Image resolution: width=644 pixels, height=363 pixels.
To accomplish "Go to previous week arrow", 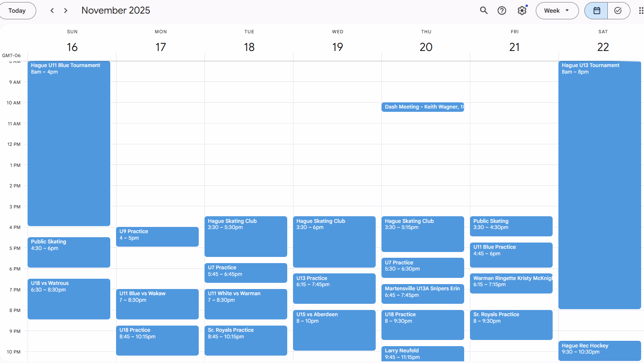I will (x=52, y=11).
